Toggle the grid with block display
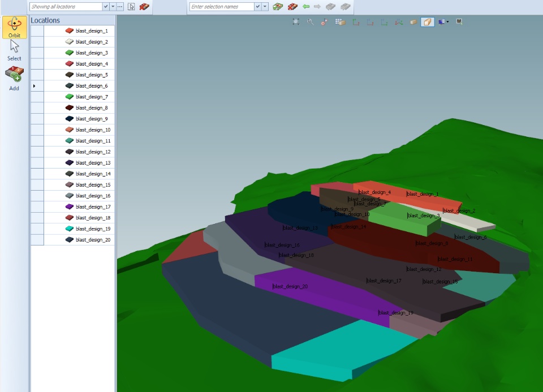 click(341, 22)
